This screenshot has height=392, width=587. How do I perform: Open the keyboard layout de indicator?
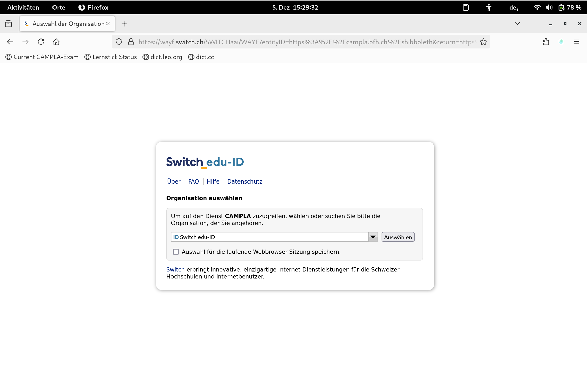click(x=514, y=7)
